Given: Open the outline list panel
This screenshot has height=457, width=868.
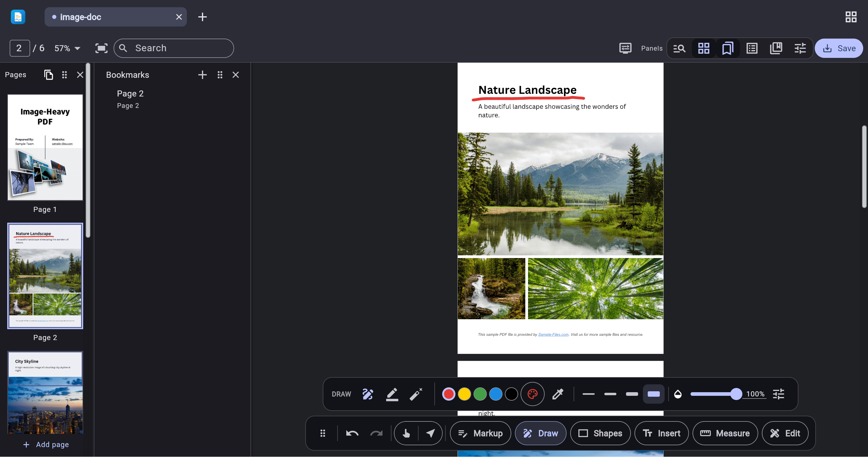Looking at the screenshot, I should click(x=752, y=48).
